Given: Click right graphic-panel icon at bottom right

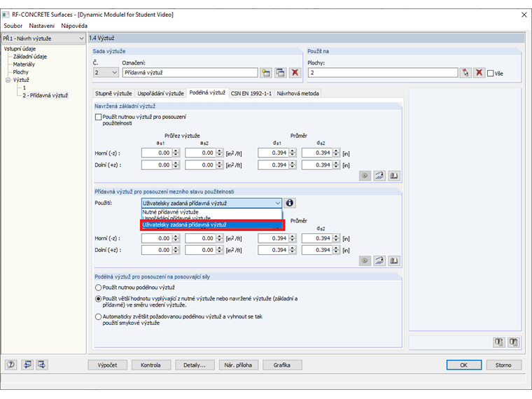Looking at the screenshot, I should point(513,342).
